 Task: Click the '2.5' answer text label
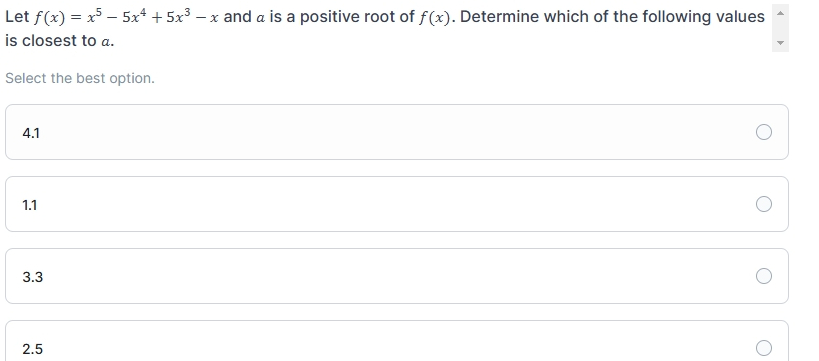point(32,349)
